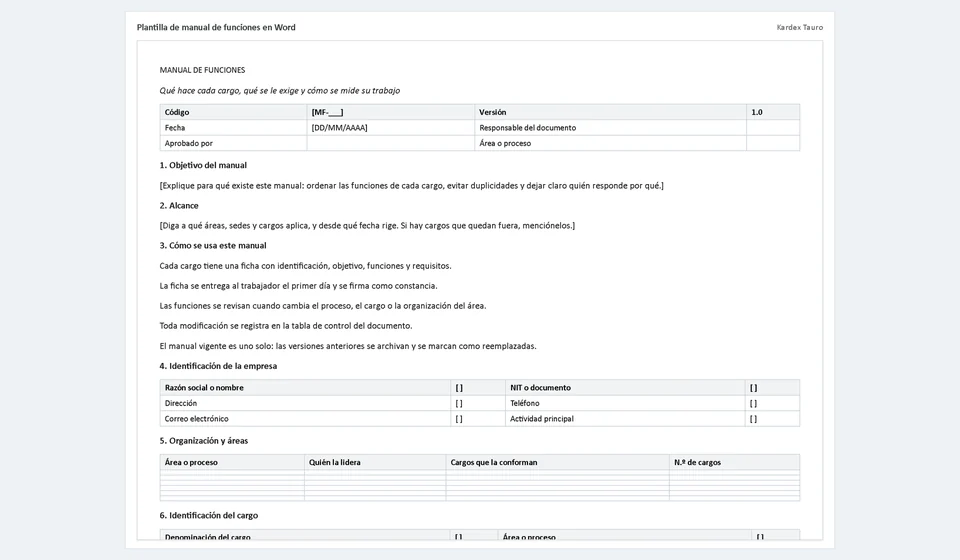
Task: Click the '[ ]' field next to Razón social
Action: click(478, 387)
